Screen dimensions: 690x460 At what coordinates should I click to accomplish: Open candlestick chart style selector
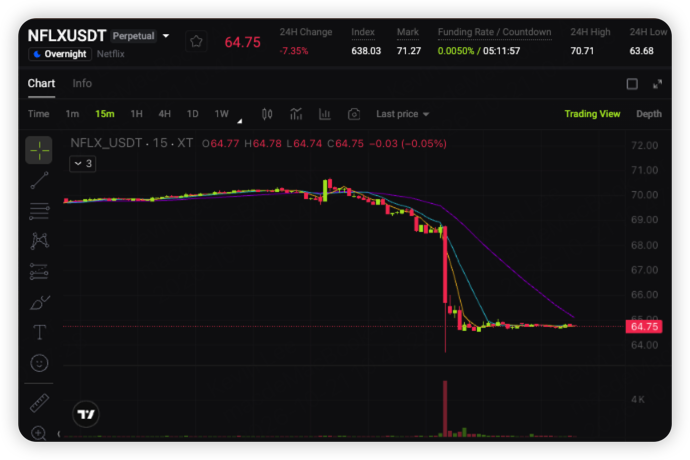pos(267,114)
